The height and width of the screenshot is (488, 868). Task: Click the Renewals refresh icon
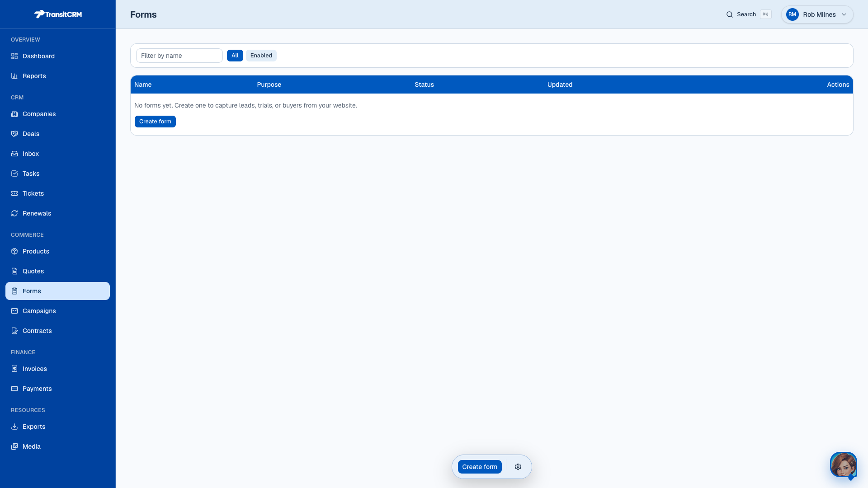point(14,213)
